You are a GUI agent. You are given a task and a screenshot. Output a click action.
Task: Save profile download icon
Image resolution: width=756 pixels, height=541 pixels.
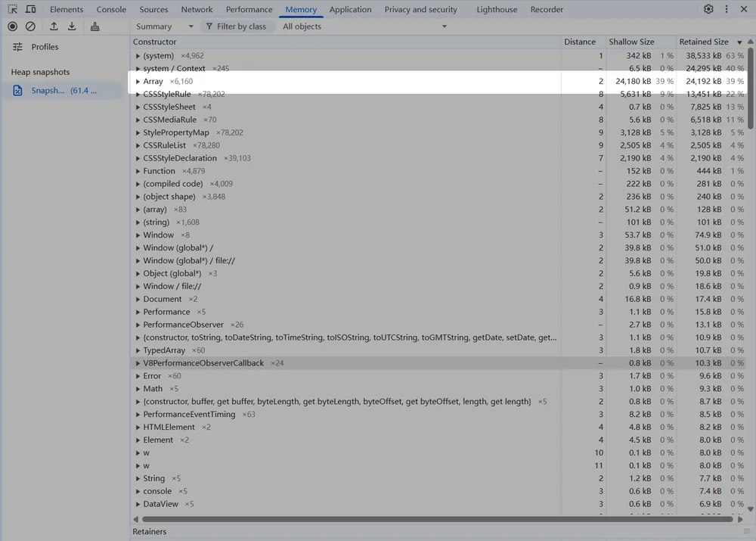(x=72, y=26)
